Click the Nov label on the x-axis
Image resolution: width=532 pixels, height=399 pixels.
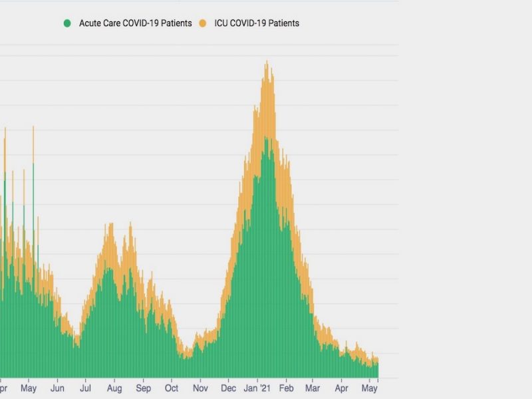[200, 388]
